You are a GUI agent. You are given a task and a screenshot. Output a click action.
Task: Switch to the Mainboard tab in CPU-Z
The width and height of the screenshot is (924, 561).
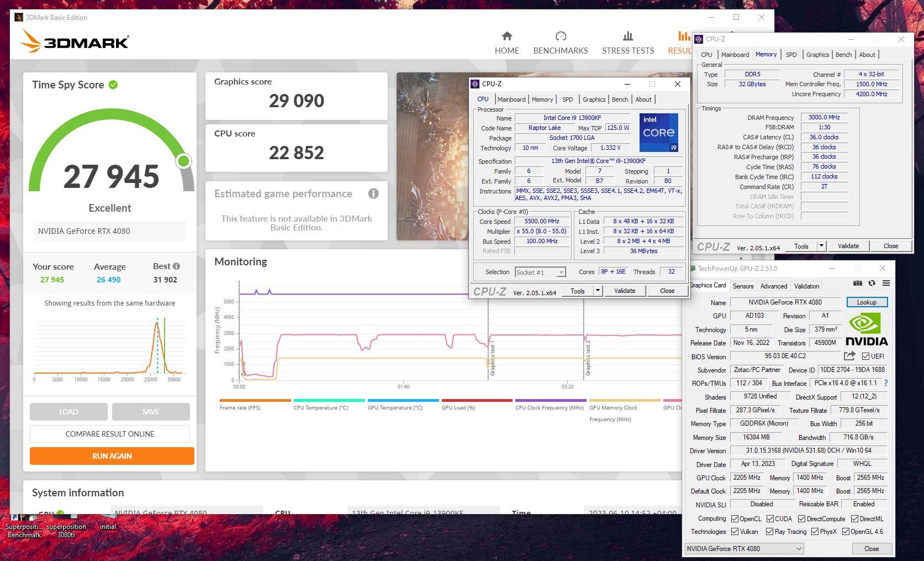511,99
